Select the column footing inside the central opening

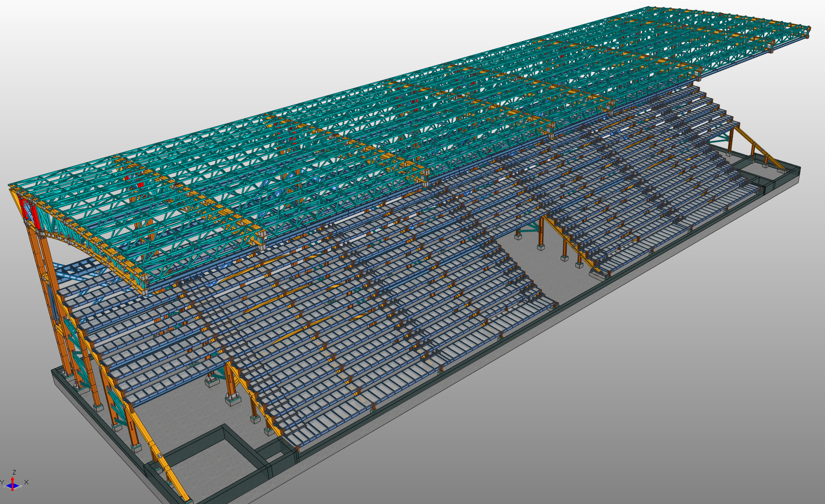(541, 246)
